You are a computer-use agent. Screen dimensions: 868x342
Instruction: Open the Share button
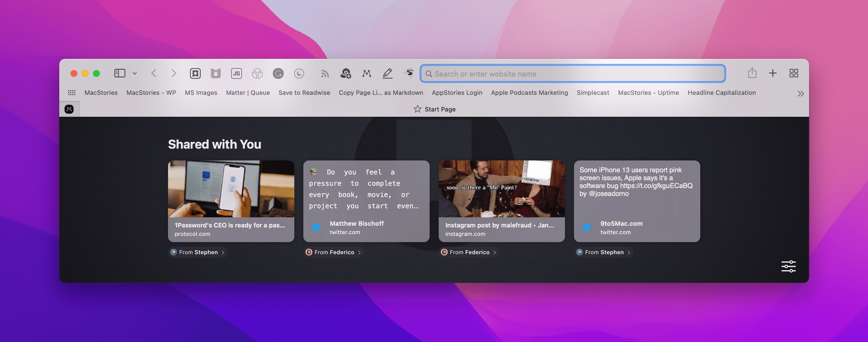752,73
